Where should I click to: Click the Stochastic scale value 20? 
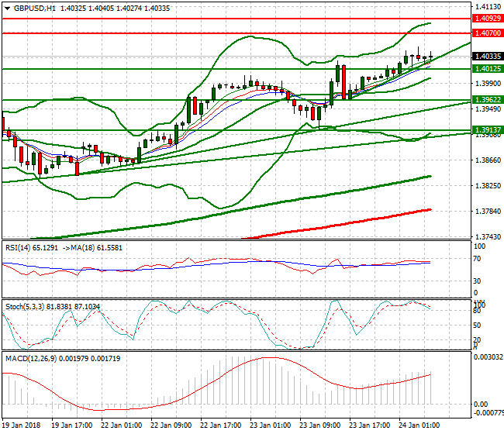(478, 340)
